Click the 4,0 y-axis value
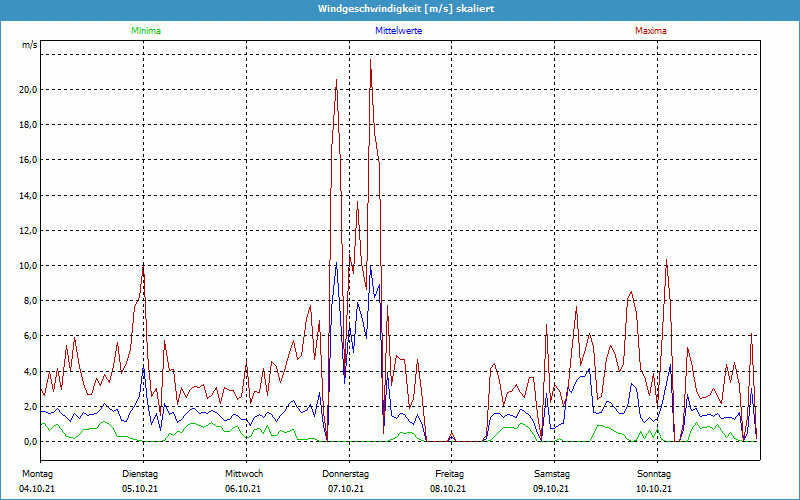This screenshot has width=800, height=500. click(30, 371)
